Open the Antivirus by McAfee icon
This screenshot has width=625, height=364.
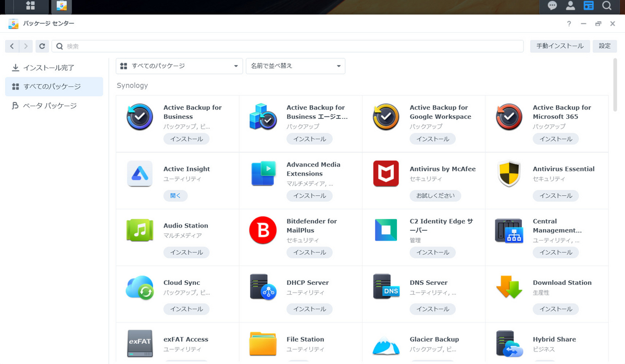(x=386, y=173)
